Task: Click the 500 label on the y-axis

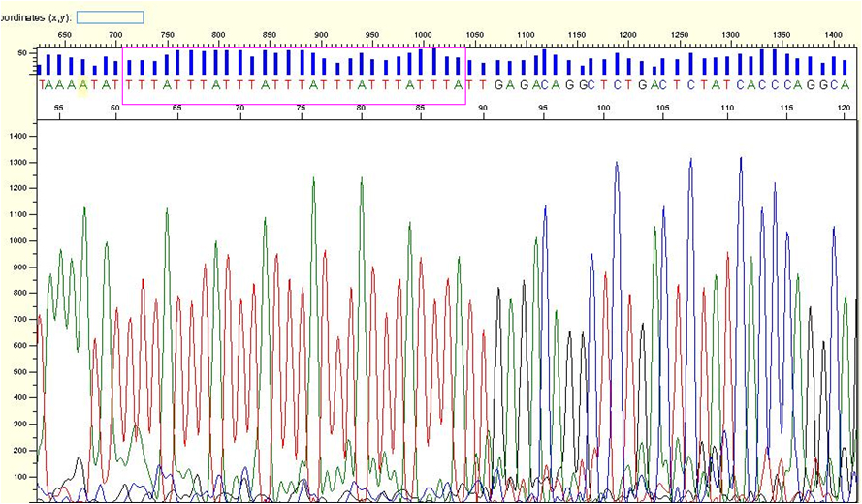Action: pyautogui.click(x=21, y=372)
